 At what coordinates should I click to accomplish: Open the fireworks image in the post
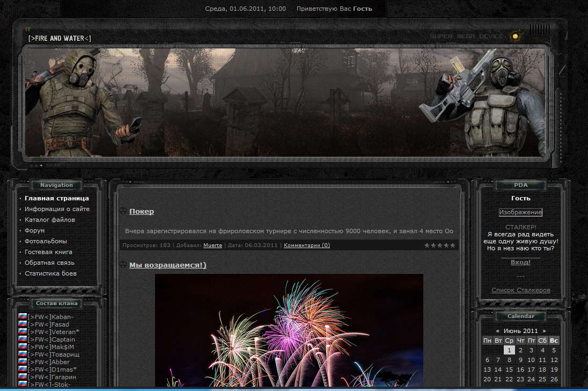point(289,330)
